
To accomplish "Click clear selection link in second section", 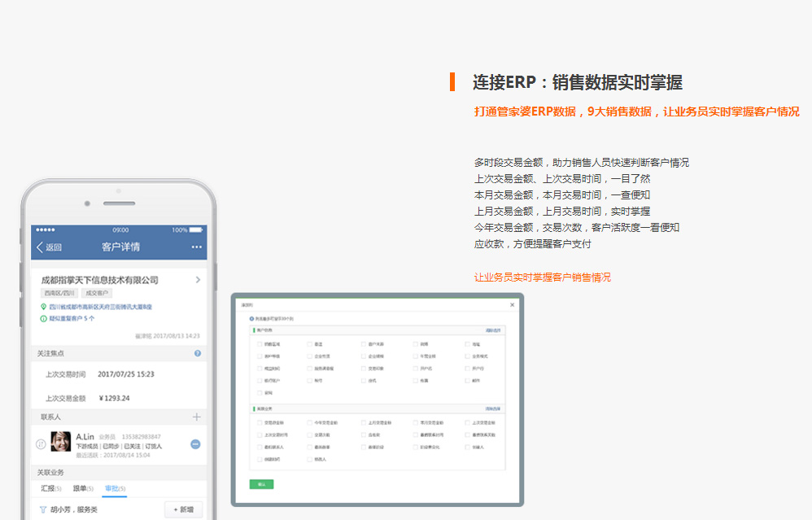I will click(x=493, y=409).
